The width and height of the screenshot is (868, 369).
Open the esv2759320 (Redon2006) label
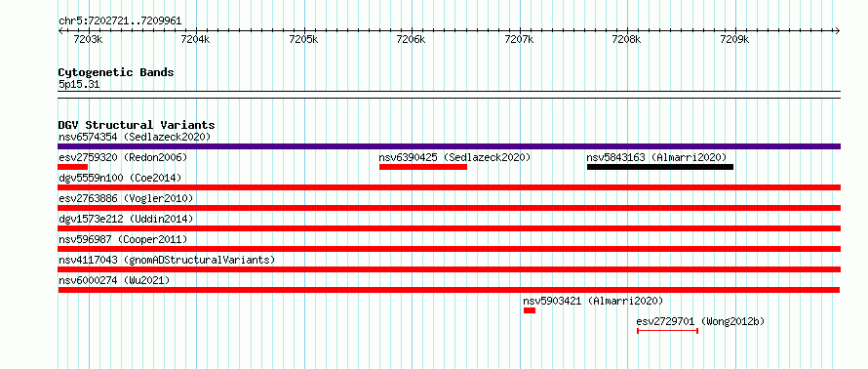(123, 157)
